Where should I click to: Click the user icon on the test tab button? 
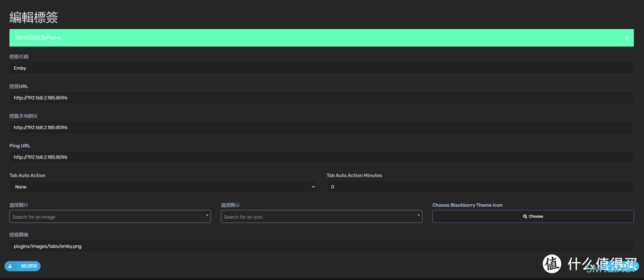pyautogui.click(x=10, y=266)
